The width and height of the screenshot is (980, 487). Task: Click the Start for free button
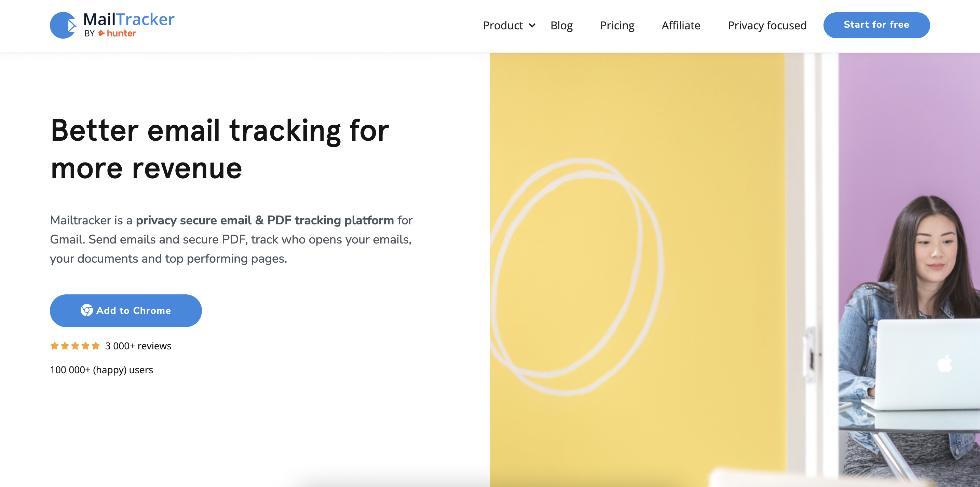click(876, 25)
